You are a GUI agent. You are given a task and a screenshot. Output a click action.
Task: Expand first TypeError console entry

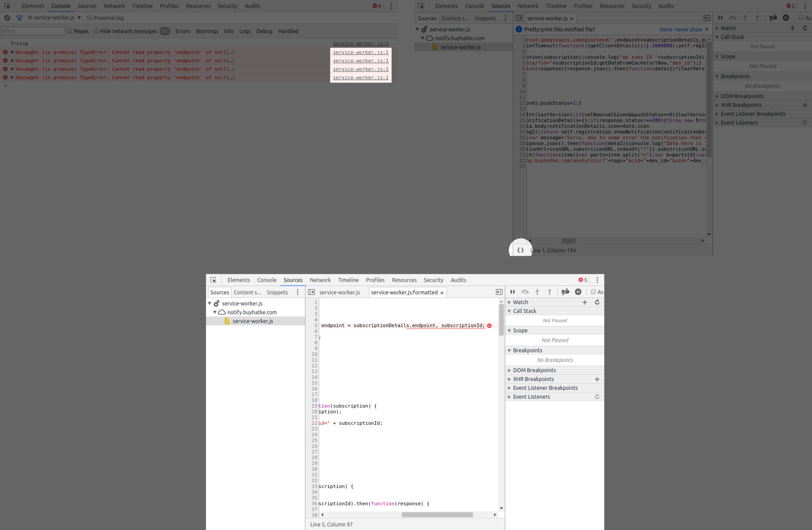(12, 52)
